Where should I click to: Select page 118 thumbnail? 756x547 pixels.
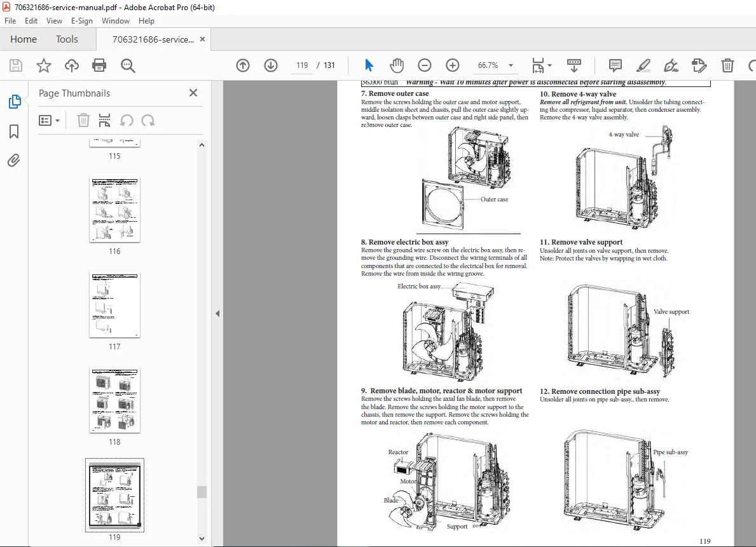114,400
